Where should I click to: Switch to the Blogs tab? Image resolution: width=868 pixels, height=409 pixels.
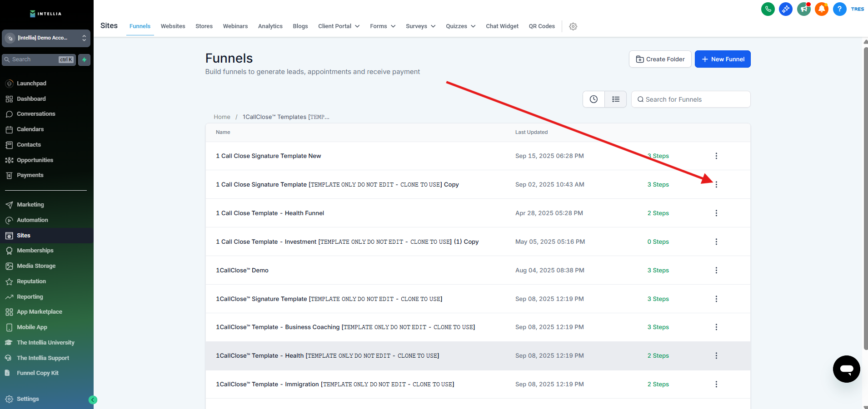pyautogui.click(x=300, y=26)
